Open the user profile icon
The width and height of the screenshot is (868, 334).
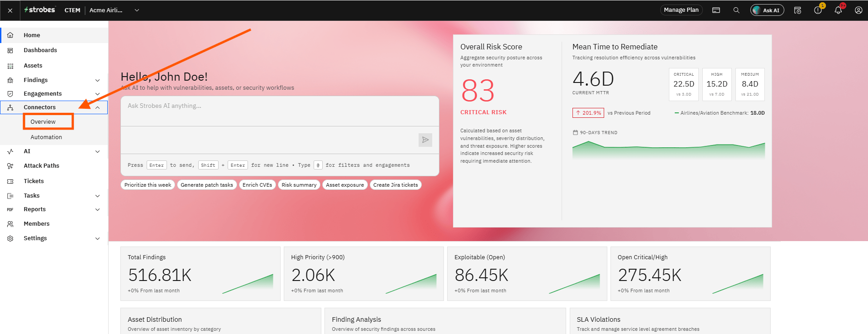[x=858, y=10]
